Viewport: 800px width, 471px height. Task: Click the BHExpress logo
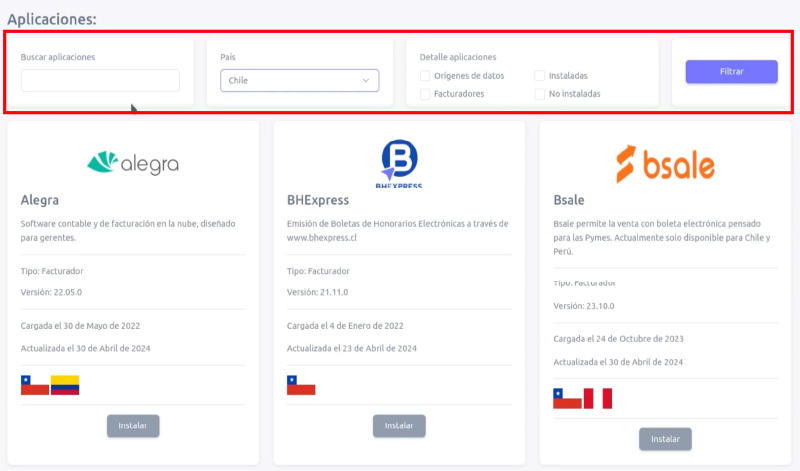point(399,163)
